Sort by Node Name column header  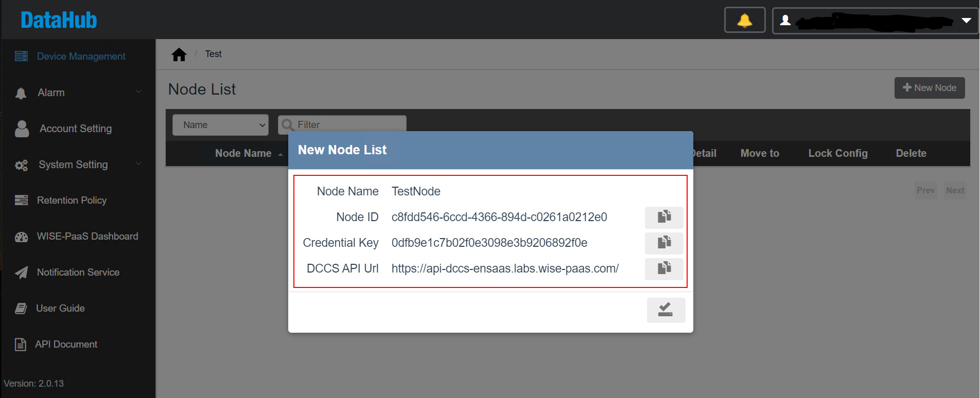[x=243, y=153]
